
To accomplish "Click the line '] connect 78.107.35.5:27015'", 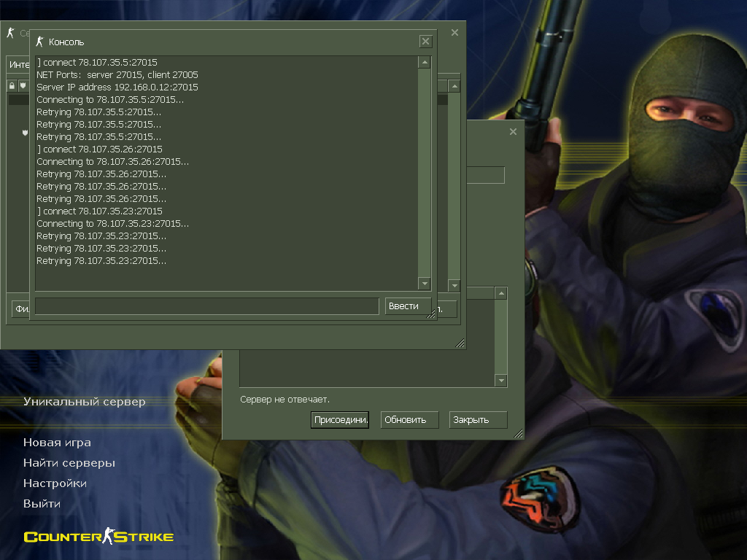I will [97, 63].
